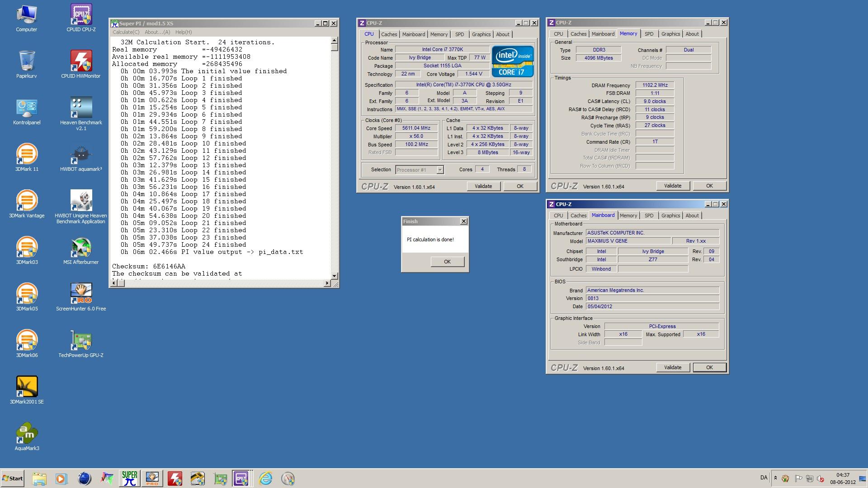Open Graphics tab in the CPU-Z CPU window

tap(481, 34)
